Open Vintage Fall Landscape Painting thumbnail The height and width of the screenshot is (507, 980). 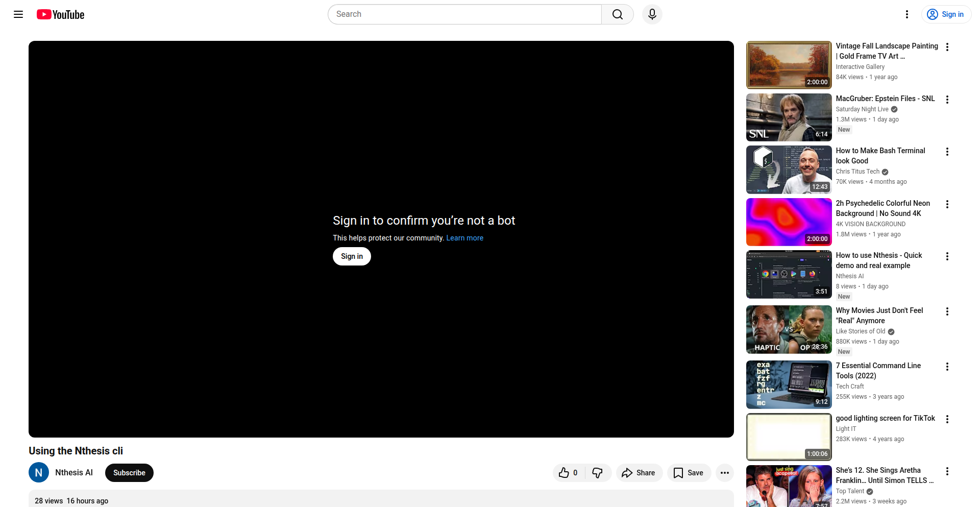point(789,65)
